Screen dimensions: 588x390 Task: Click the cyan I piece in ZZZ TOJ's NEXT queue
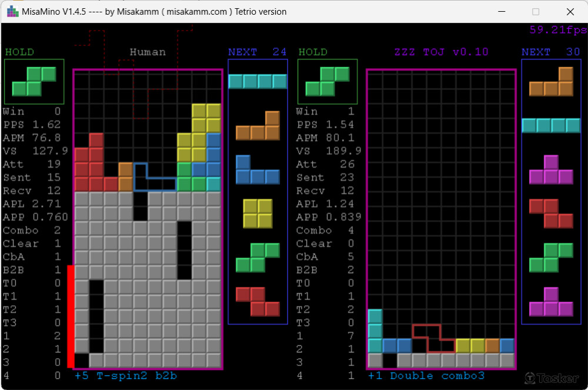tap(551, 125)
